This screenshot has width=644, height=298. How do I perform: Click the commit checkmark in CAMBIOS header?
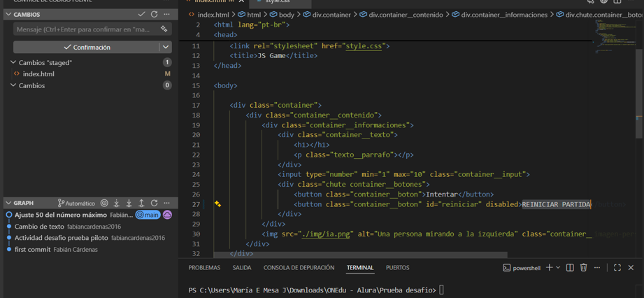click(x=142, y=15)
